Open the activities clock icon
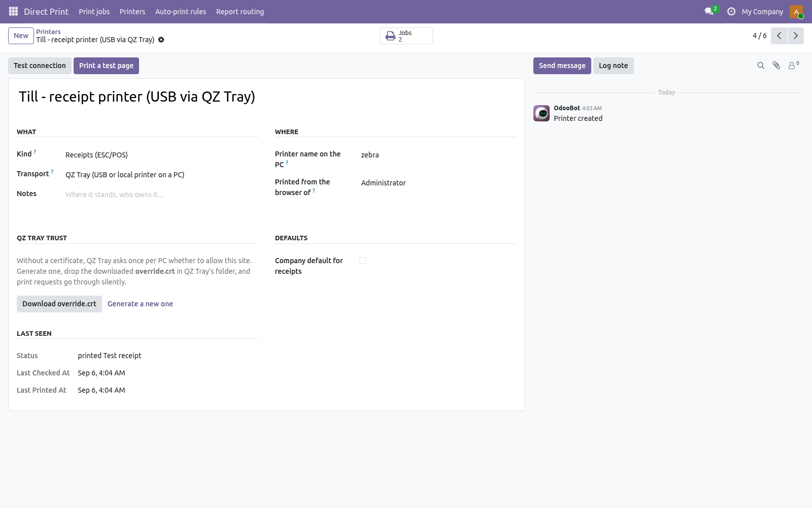 (731, 11)
